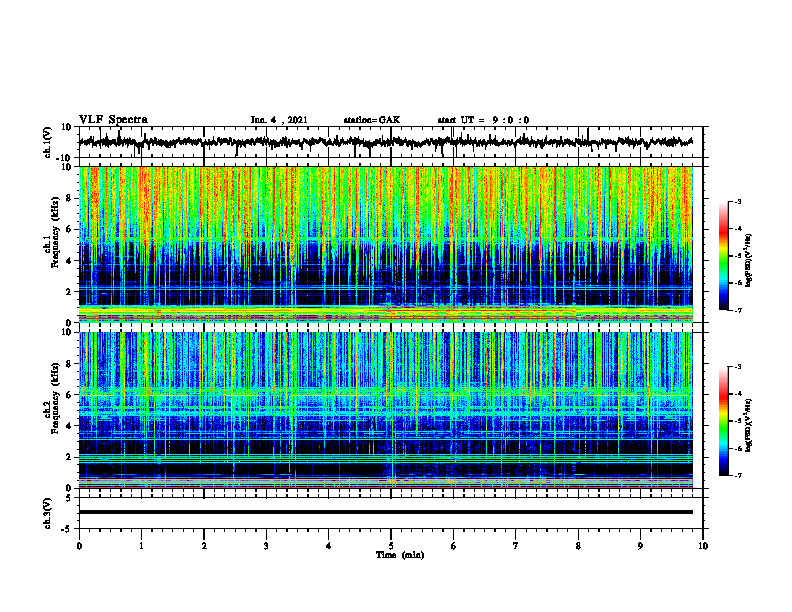Click the "ch.1(V)" waveform axis label
The height and width of the screenshot is (612, 792).
coord(48,142)
